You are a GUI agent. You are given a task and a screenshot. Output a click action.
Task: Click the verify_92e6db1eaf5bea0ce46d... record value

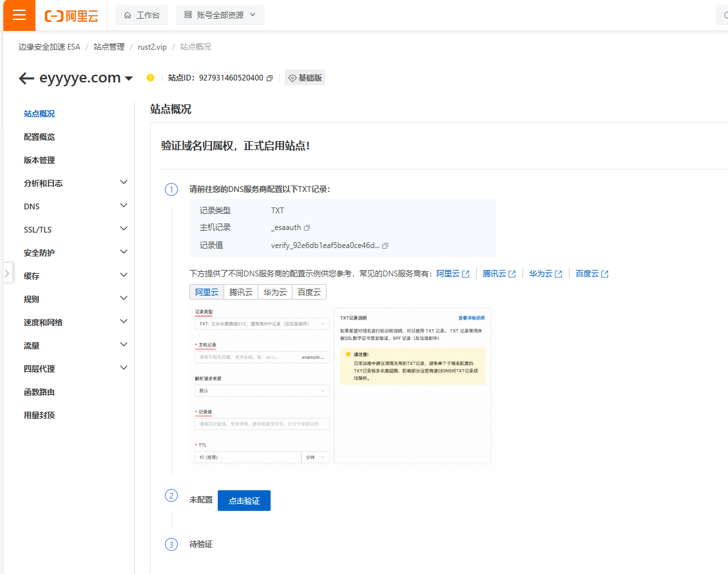(x=325, y=245)
